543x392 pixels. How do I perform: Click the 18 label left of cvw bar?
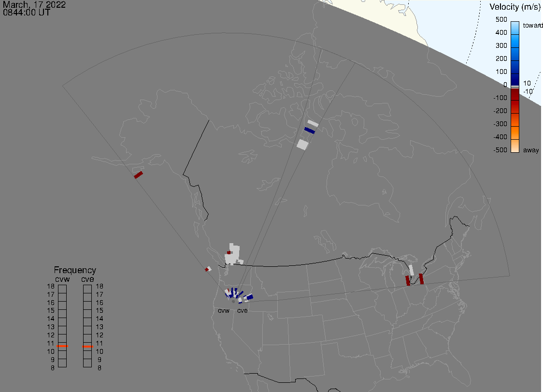pos(51,286)
